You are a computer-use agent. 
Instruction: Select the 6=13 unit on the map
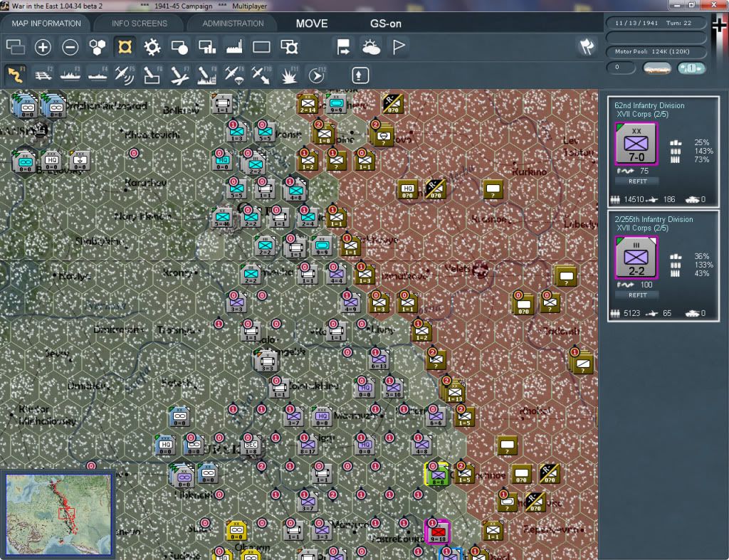pyautogui.click(x=379, y=360)
